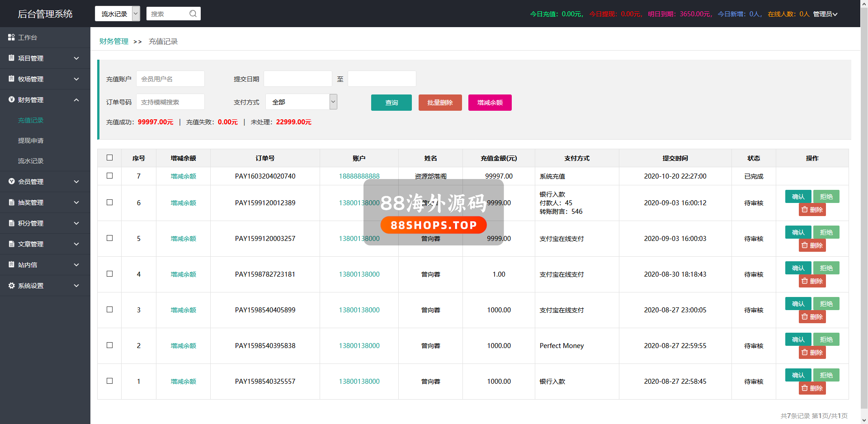Toggle the select-all checkbox in table header
The height and width of the screenshot is (424, 868).
tap(109, 158)
